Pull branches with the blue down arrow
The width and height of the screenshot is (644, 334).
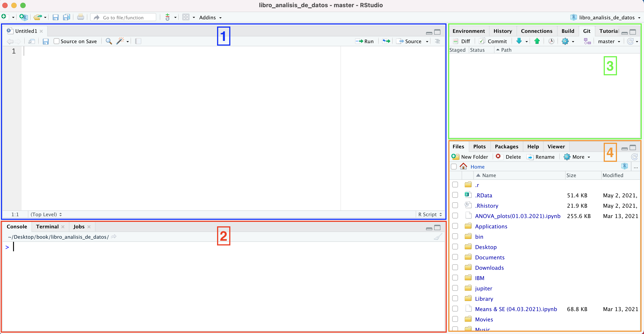(520, 41)
